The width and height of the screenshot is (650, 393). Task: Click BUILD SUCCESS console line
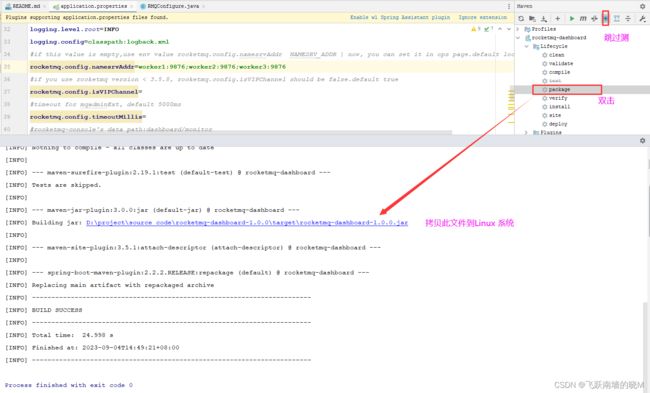coord(44,310)
